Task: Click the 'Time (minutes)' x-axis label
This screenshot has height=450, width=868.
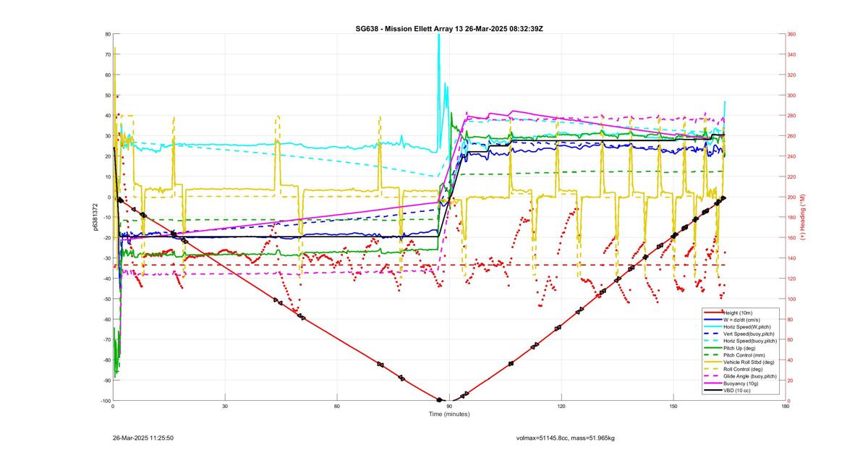Action: 449,415
